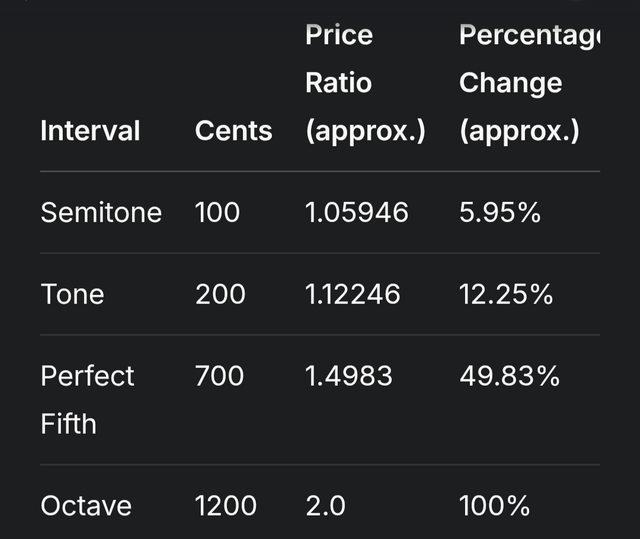Screen dimensions: 640x539
Task: Select the Percentage Change (approx.) header
Action: (x=529, y=83)
